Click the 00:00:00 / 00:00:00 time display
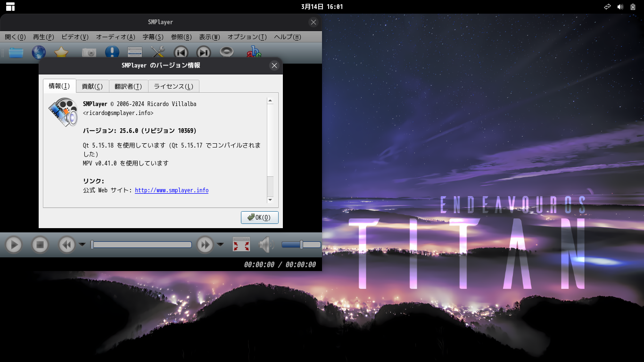 point(280,264)
